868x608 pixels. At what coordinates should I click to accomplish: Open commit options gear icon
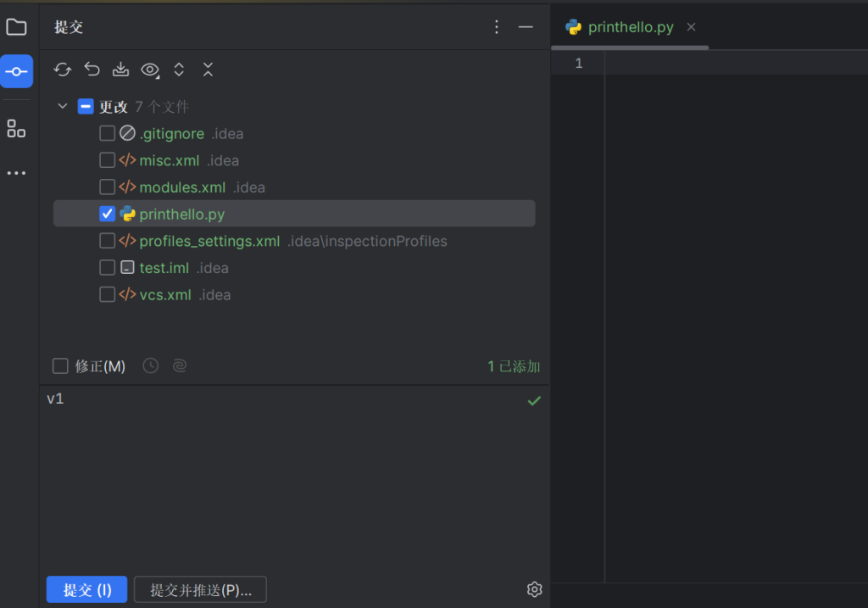(534, 589)
